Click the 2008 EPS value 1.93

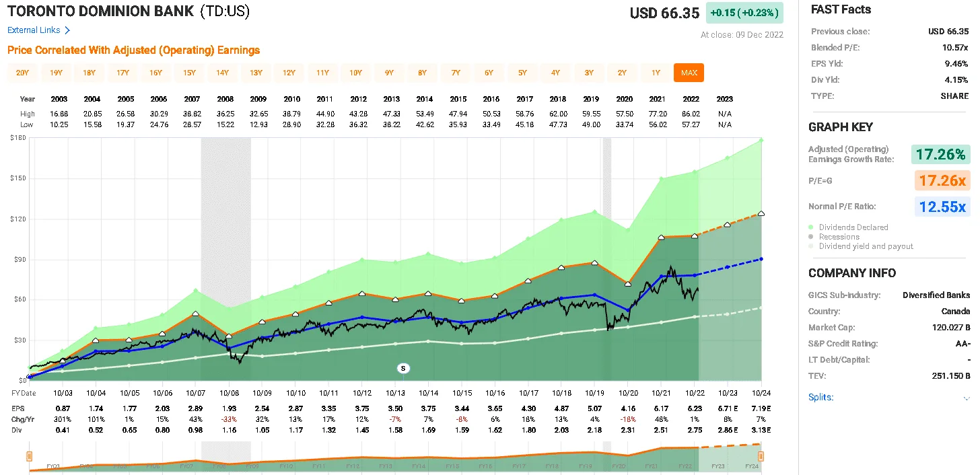[x=229, y=408]
